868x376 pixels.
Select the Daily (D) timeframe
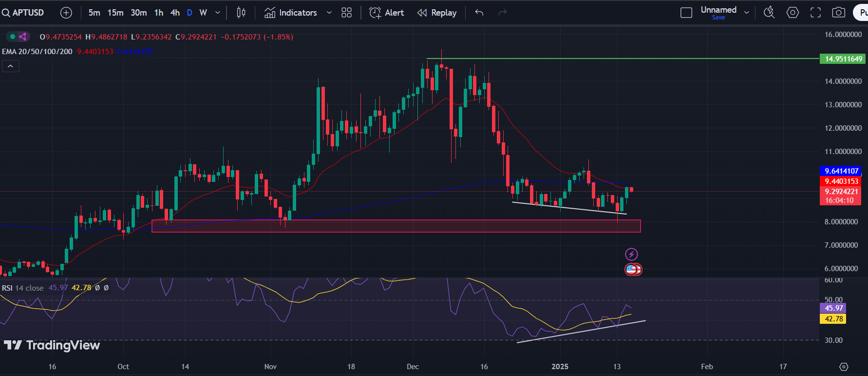[x=189, y=13]
